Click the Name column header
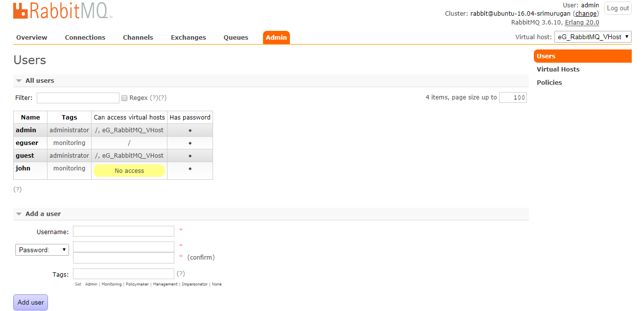The image size is (644, 311). pyautogui.click(x=30, y=117)
